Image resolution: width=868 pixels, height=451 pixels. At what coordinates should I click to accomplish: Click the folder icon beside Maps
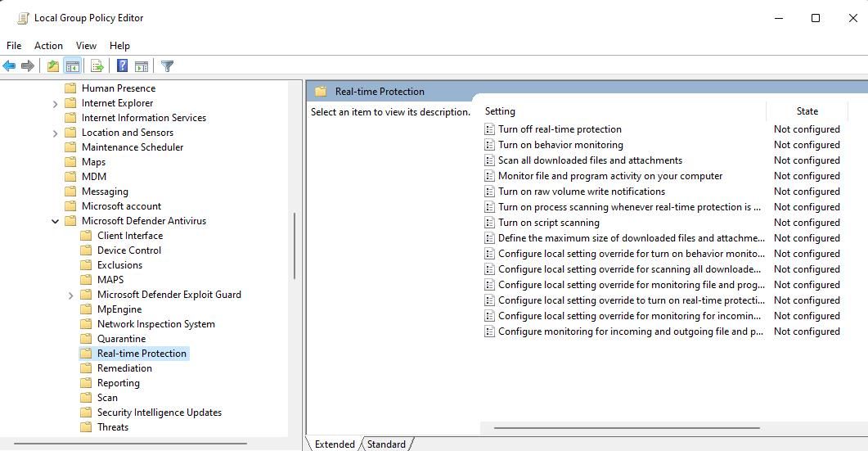tap(70, 162)
